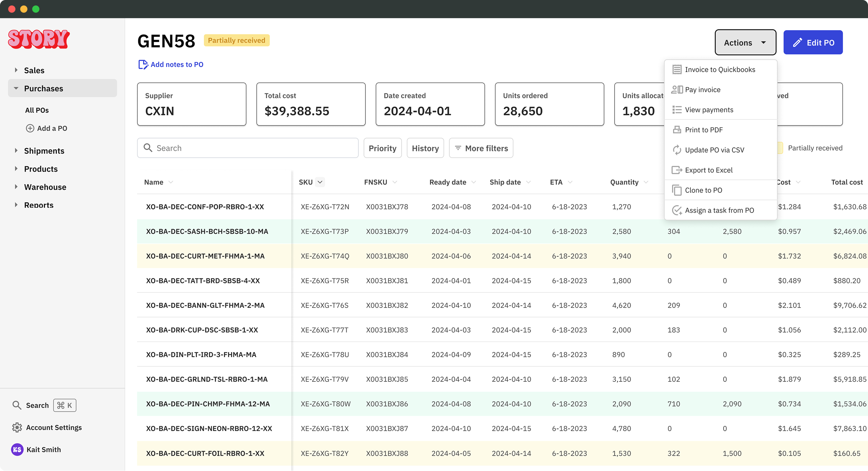Click the STORY logo
Viewport: 868px width, 471px height.
39,39
